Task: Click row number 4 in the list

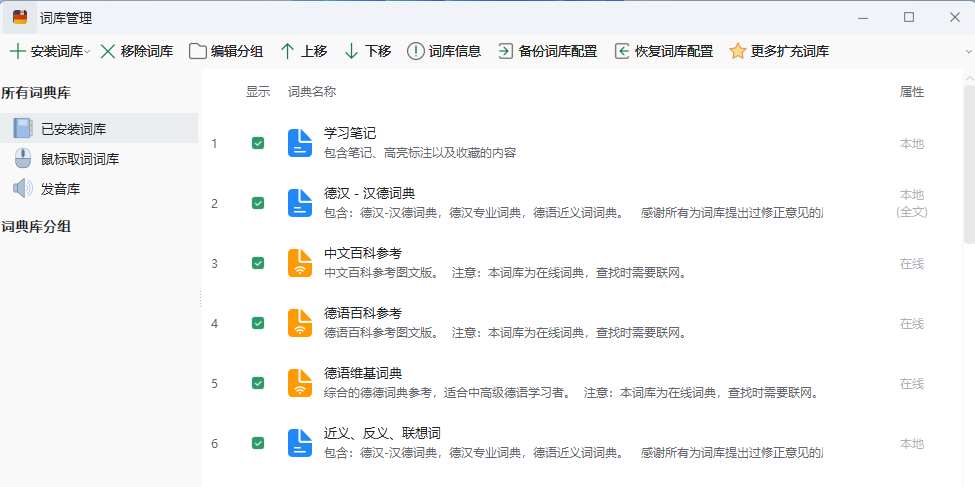Action: pos(215,323)
